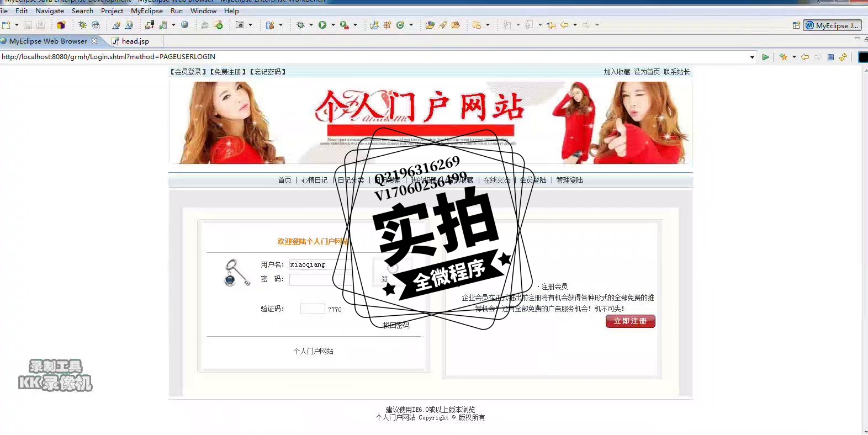Click the browser back arrow icon
Image resolution: width=868 pixels, height=435 pixels.
[x=805, y=57]
